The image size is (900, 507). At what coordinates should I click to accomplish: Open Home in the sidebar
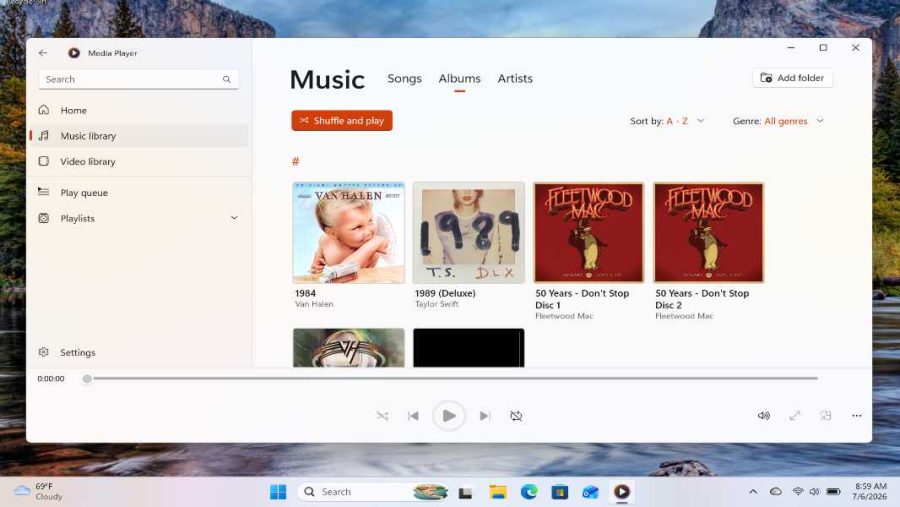[x=139, y=110]
